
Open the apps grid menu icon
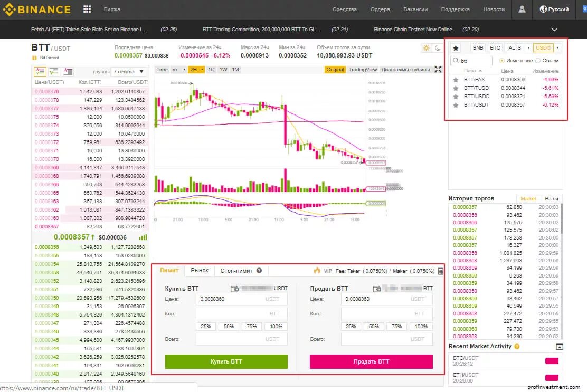[87, 9]
